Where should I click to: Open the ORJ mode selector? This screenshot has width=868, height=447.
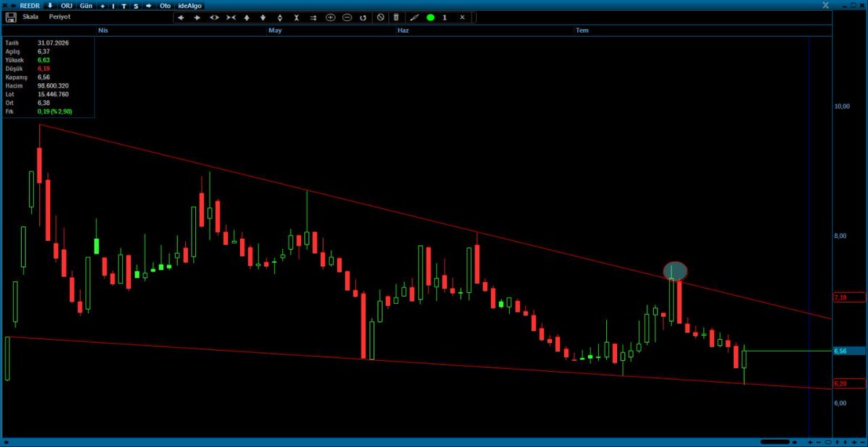pos(67,5)
